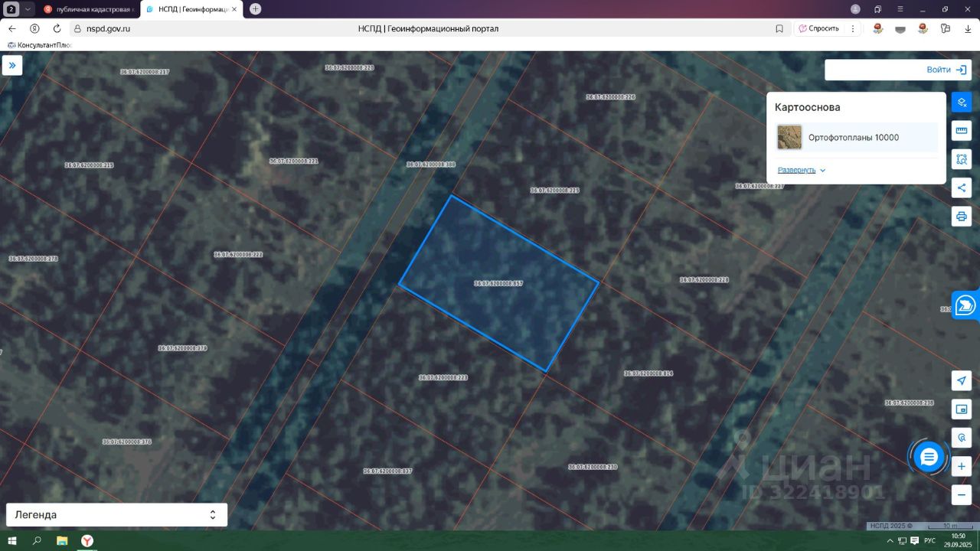This screenshot has height=551, width=980.
Task: Bookmark this page
Action: point(779,28)
